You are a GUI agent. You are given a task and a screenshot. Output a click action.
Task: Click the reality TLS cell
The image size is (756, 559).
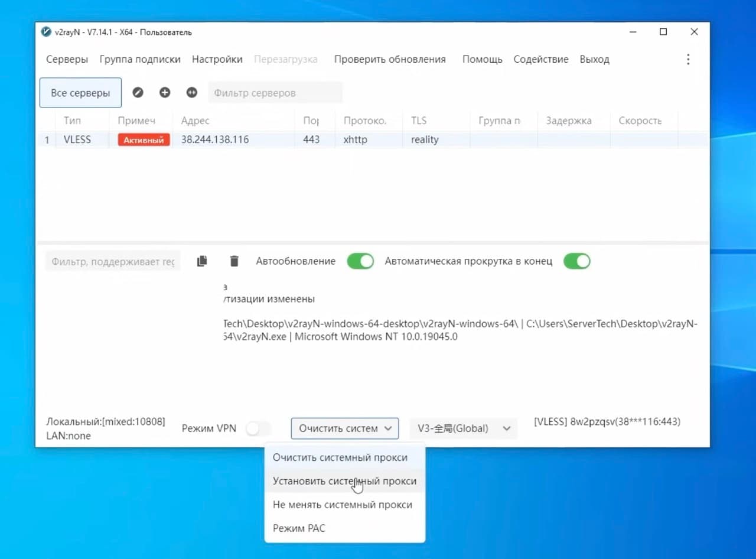point(425,140)
